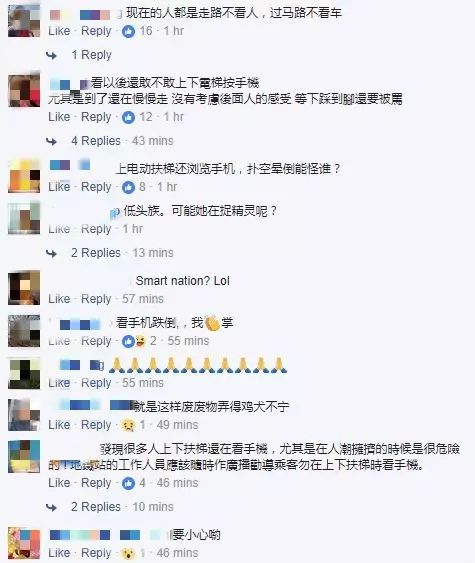Viewport: 475px width, 563px height.
Task: Reply to the '低头族' comment
Action: (96, 229)
